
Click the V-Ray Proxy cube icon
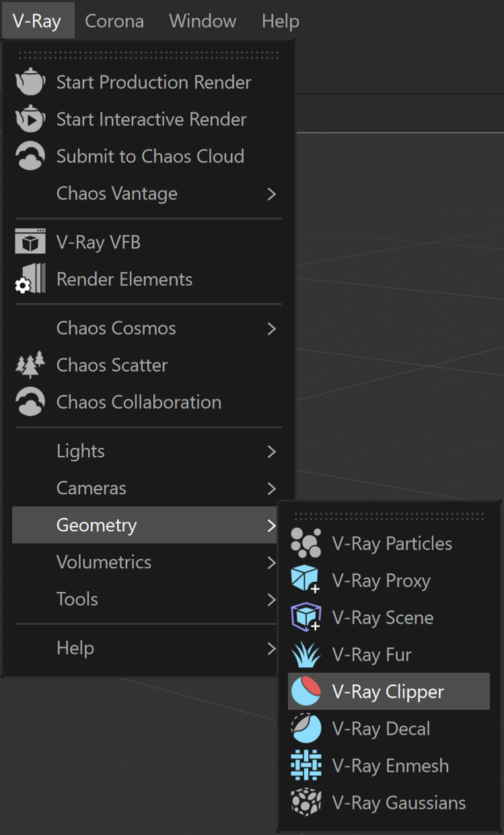point(306,580)
